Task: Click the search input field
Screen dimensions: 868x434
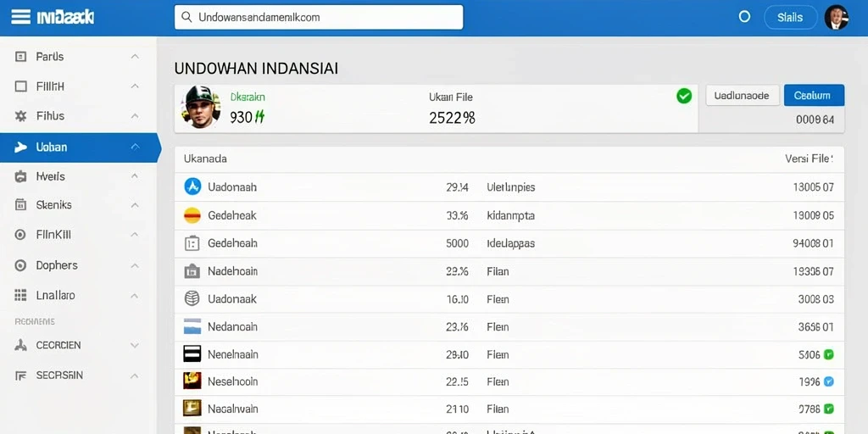Action: pos(319,17)
